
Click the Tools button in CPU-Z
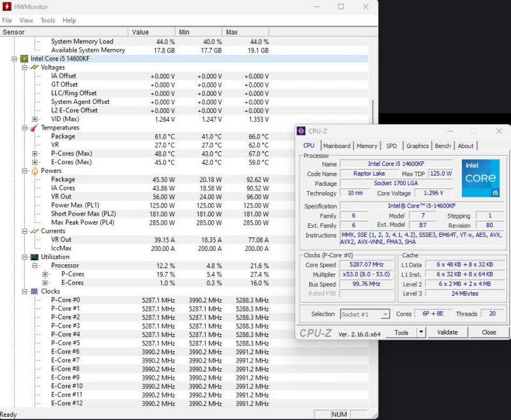click(401, 333)
